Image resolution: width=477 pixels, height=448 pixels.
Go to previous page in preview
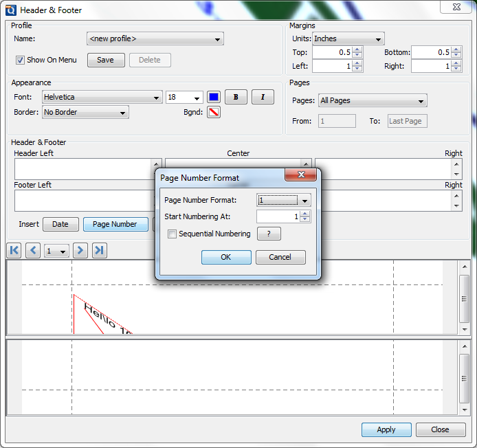click(33, 250)
